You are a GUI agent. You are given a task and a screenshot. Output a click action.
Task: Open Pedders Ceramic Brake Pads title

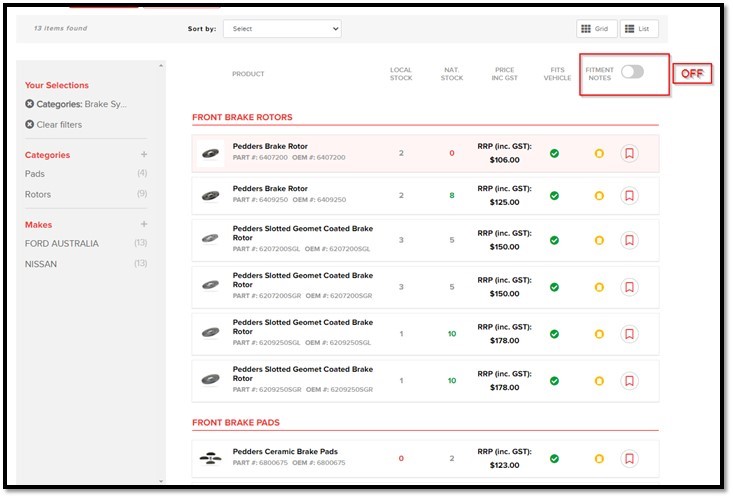pos(285,451)
